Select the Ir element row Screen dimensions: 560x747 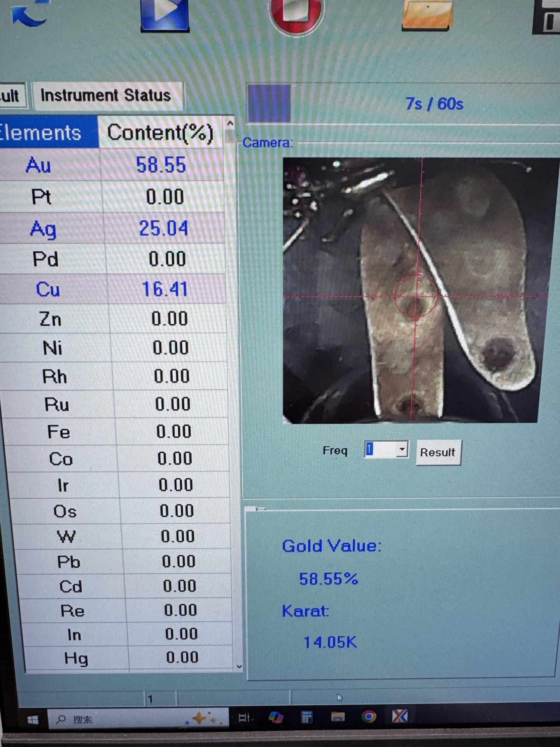119,485
